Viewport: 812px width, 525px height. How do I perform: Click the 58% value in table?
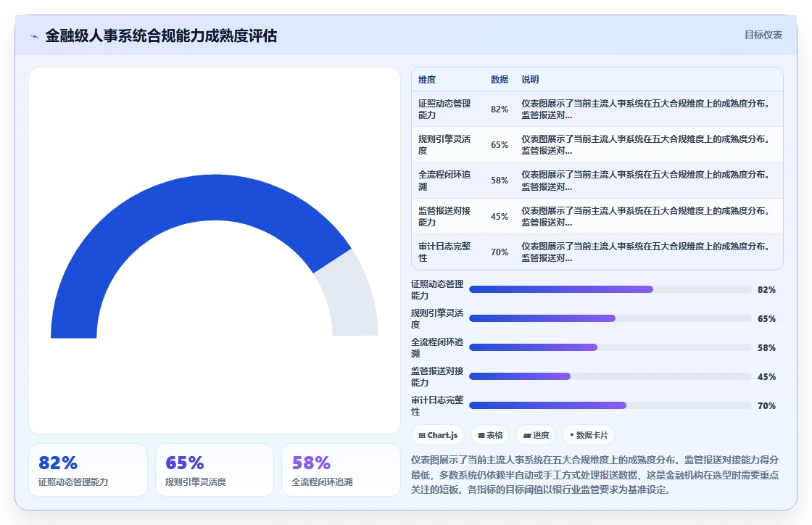point(500,180)
